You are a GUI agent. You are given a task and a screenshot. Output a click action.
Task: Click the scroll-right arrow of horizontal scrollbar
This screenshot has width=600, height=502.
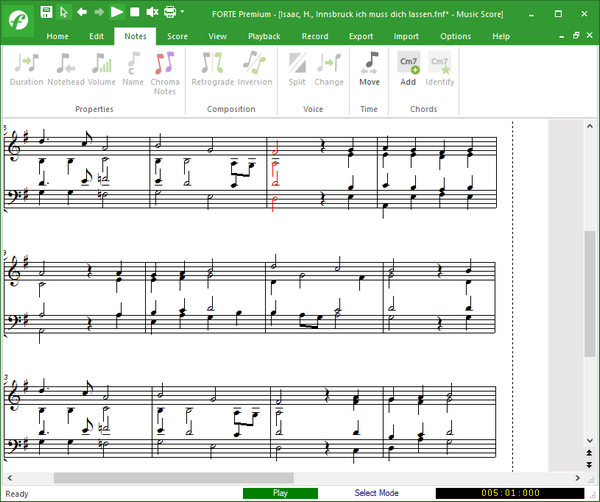(x=574, y=478)
